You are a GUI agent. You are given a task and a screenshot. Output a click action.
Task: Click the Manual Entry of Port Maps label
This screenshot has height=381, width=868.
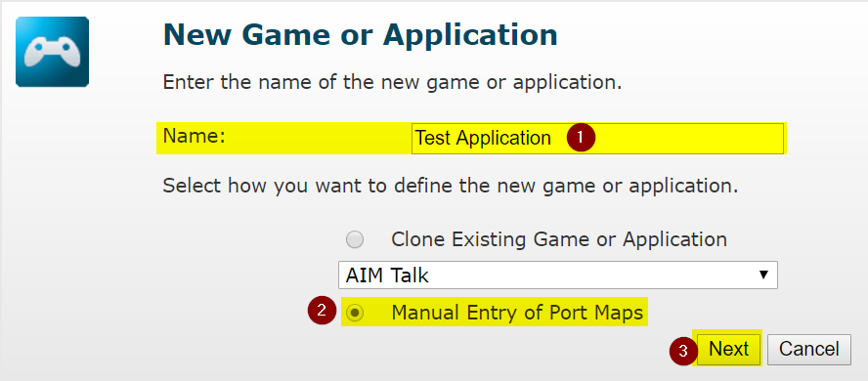pos(517,313)
